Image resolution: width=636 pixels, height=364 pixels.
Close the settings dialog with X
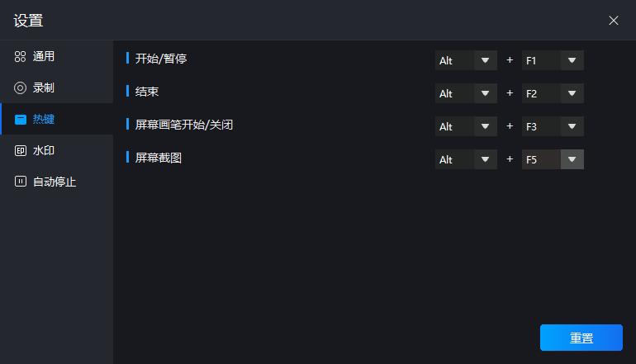click(614, 21)
